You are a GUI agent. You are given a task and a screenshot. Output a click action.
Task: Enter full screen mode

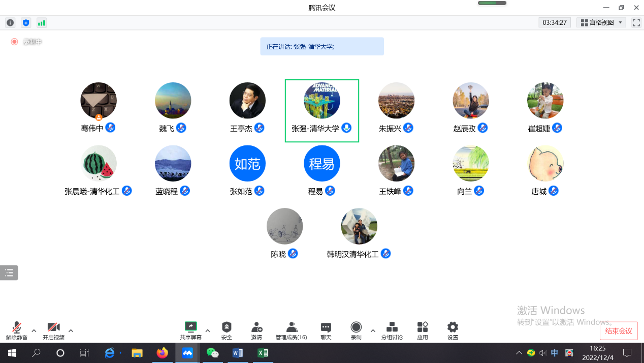[636, 23]
